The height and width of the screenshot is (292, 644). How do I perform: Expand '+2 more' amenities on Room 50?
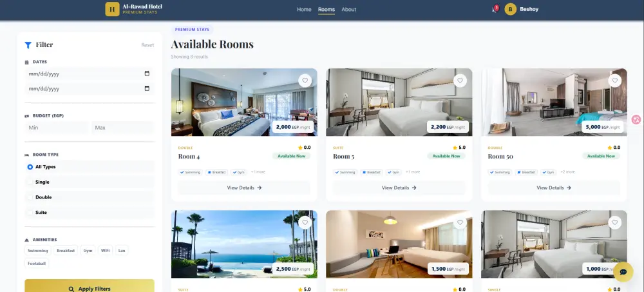pyautogui.click(x=567, y=172)
